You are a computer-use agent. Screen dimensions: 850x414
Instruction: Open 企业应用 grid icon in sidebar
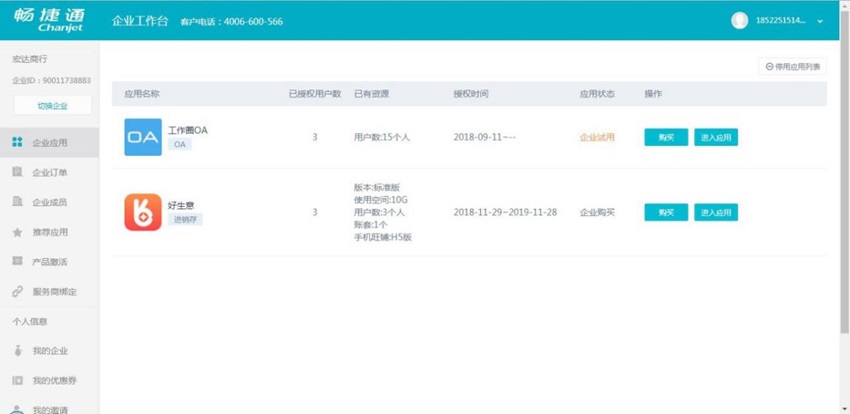(17, 143)
